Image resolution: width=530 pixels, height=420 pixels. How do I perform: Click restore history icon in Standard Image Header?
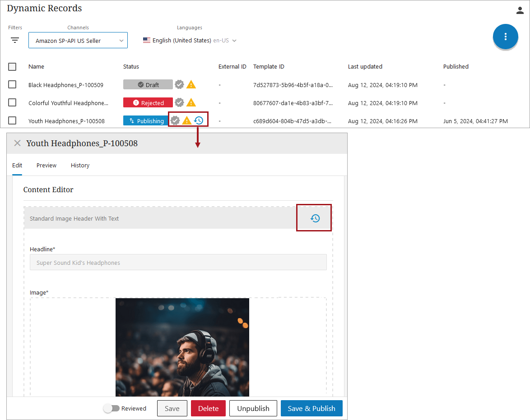pos(315,218)
